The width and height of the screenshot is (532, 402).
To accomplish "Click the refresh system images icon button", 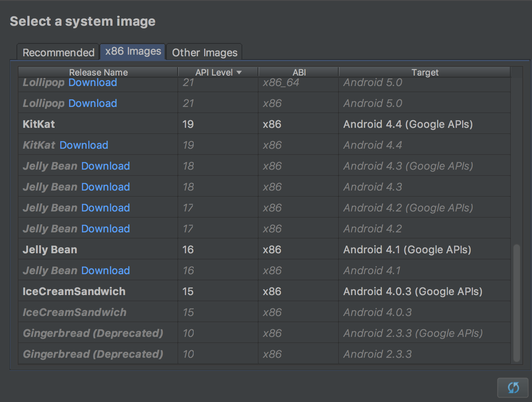I will click(x=513, y=388).
